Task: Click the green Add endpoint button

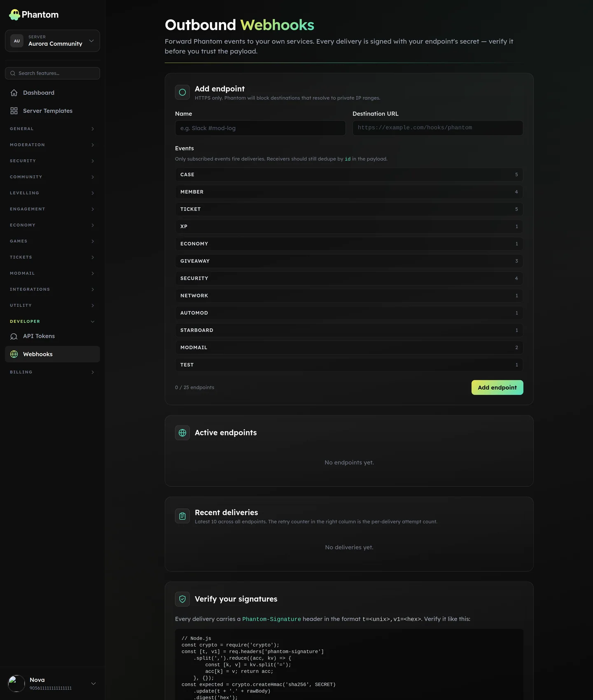Action: click(x=497, y=387)
